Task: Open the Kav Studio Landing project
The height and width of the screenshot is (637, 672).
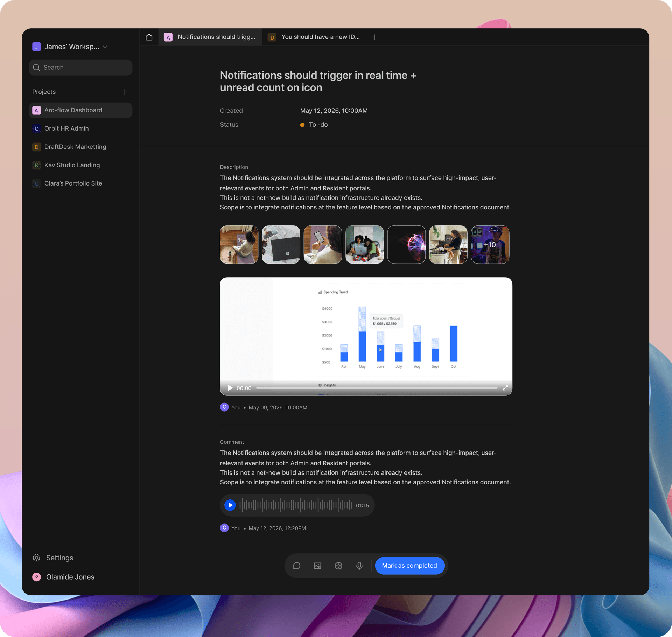Action: (x=80, y=165)
